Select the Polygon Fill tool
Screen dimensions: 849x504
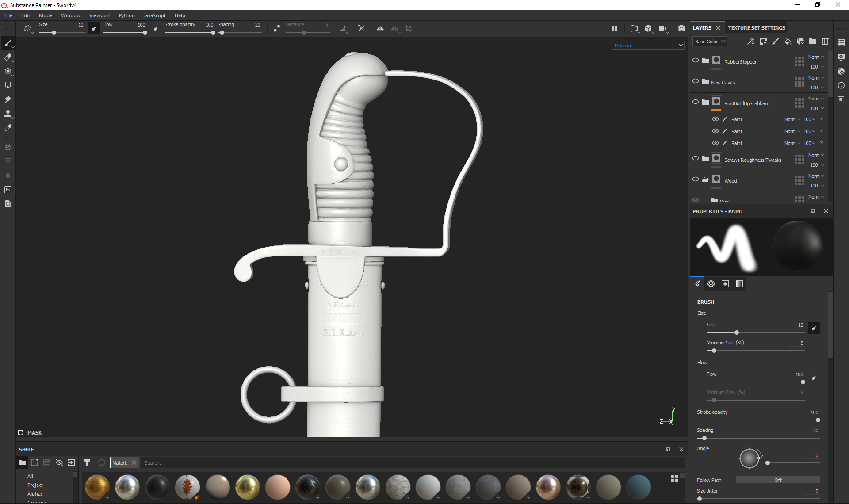click(8, 85)
